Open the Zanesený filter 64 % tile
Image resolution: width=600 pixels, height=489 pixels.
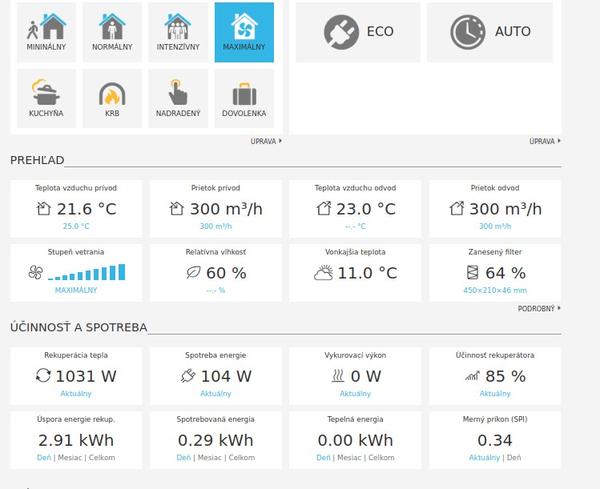495,270
